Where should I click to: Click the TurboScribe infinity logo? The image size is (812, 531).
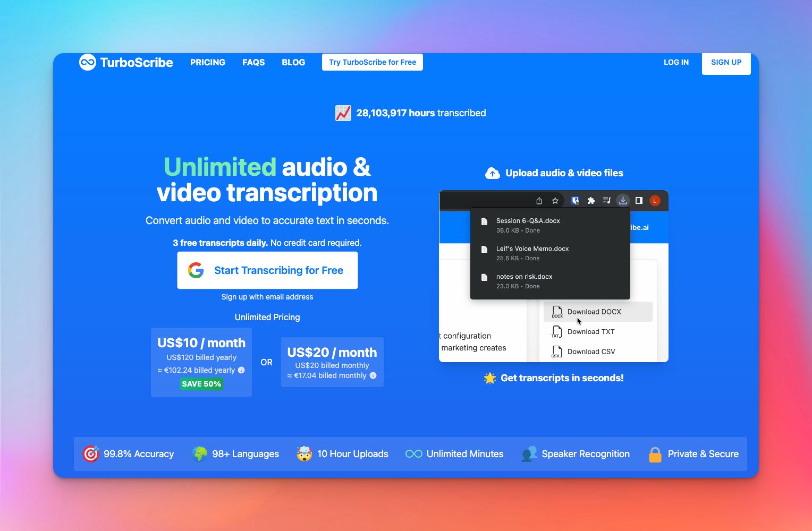[x=88, y=62]
